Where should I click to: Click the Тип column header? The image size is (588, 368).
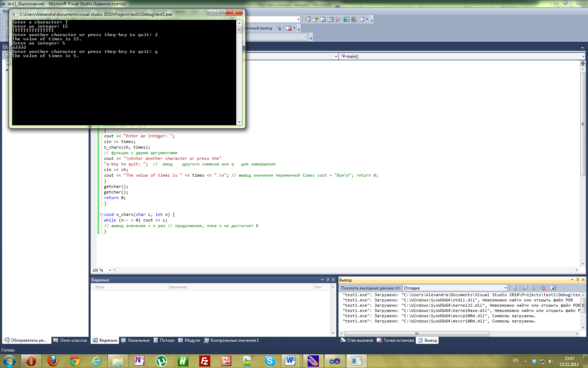click(321, 287)
